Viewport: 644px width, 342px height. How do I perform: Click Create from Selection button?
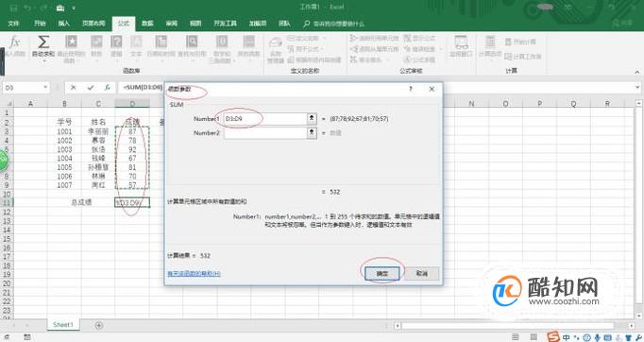click(x=314, y=60)
